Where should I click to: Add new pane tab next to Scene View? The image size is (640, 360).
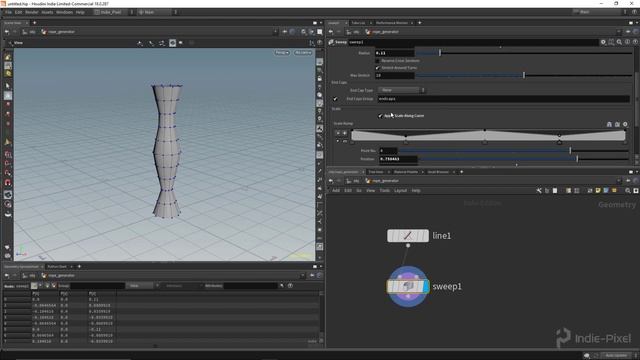coord(34,23)
